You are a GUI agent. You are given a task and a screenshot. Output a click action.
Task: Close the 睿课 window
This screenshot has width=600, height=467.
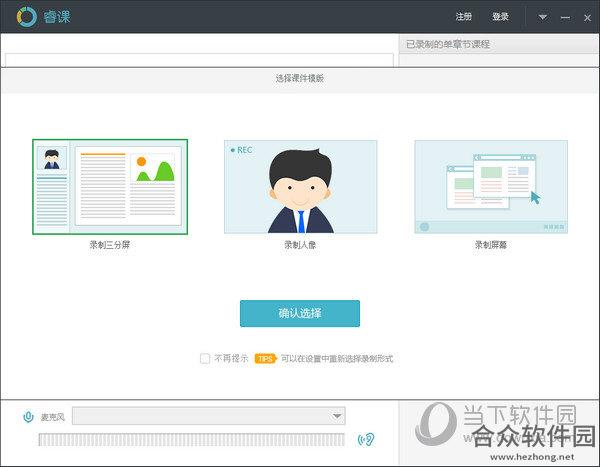(587, 18)
